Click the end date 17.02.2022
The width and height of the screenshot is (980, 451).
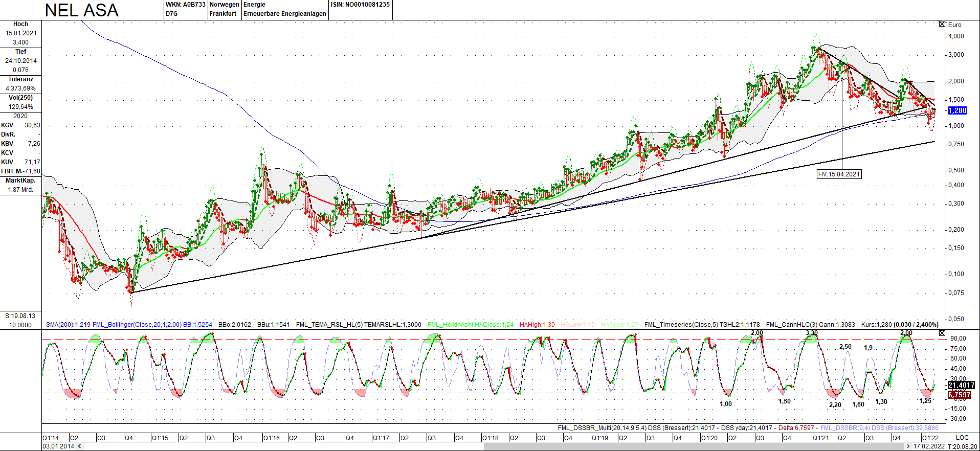click(x=929, y=446)
